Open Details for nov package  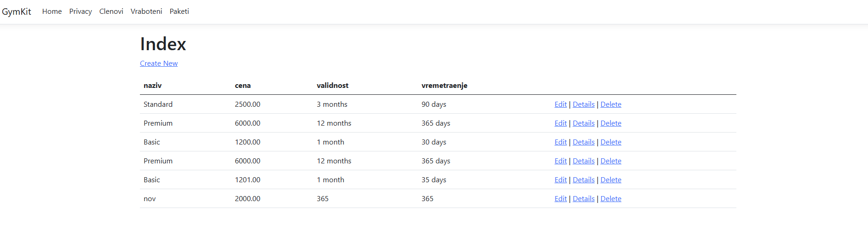tap(584, 199)
